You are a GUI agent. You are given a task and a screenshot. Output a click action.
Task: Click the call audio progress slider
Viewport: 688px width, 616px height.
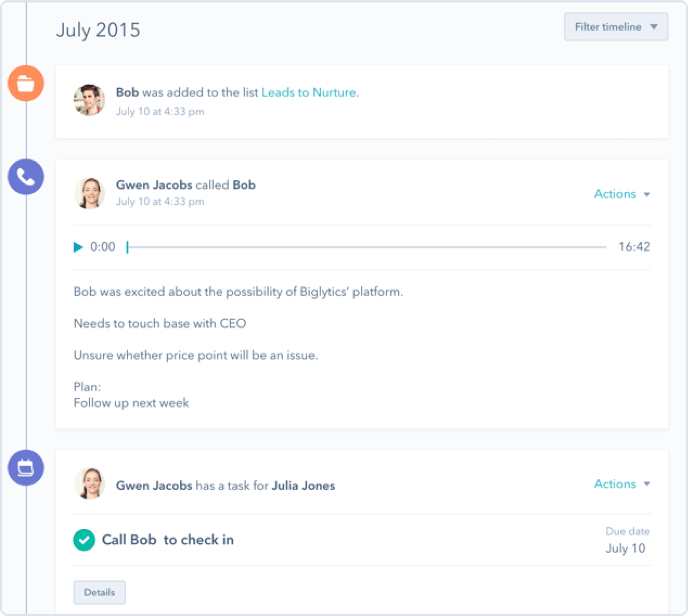[x=366, y=247]
